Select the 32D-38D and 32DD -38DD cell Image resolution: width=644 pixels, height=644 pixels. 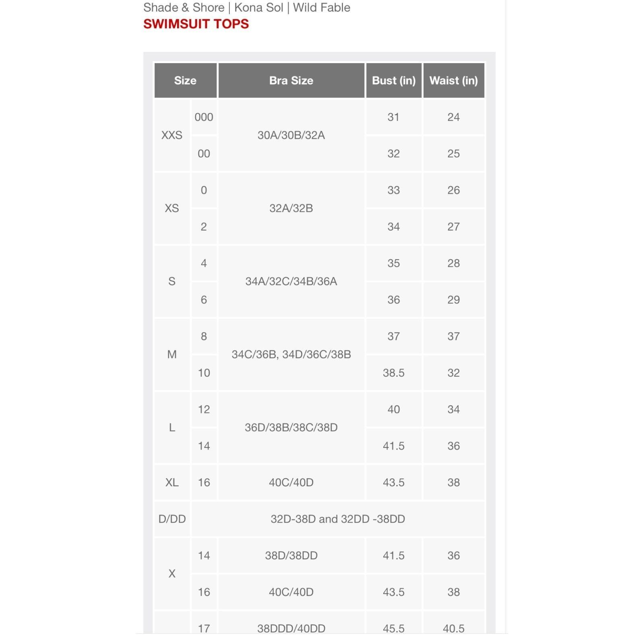338,519
